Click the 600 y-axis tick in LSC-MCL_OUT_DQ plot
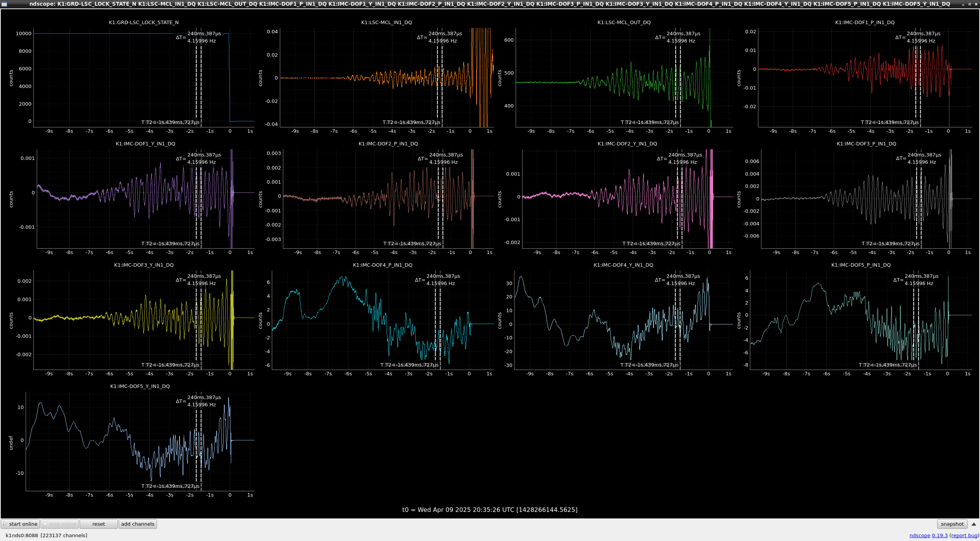Viewport: 980px width, 541px height. point(509,40)
